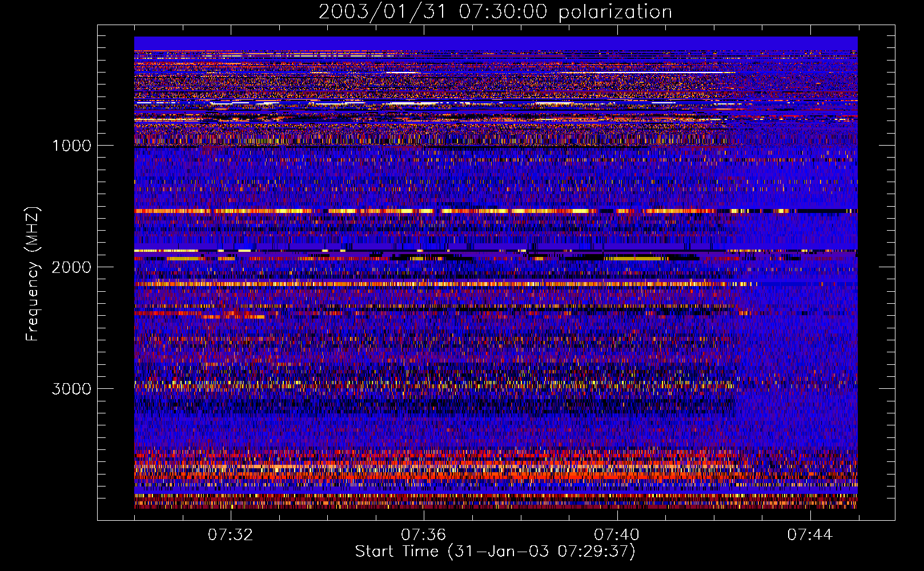The height and width of the screenshot is (571, 924).
Task: Select the 'Frequency (MHZ)' axis label
Action: [33, 274]
